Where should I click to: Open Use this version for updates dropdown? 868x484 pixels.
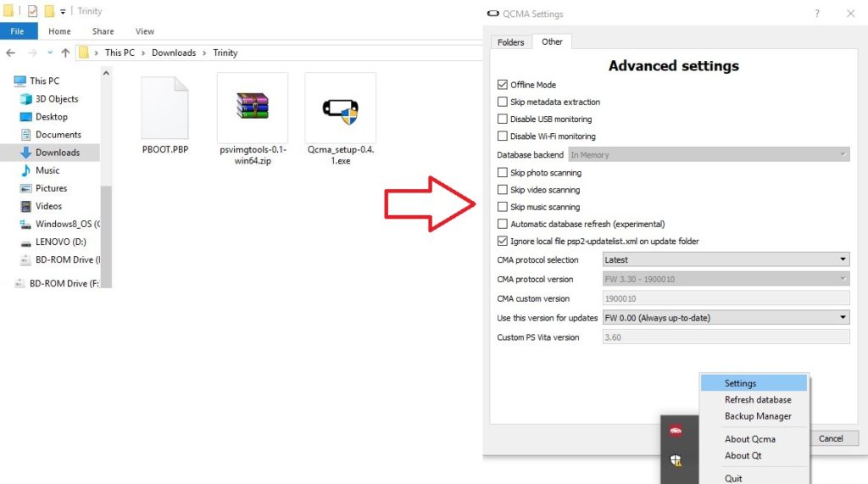point(726,318)
